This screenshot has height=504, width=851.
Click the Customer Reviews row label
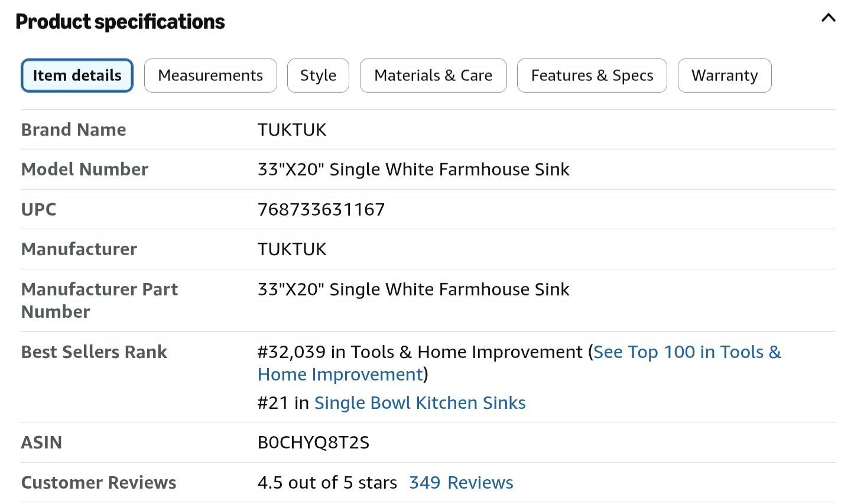click(99, 483)
